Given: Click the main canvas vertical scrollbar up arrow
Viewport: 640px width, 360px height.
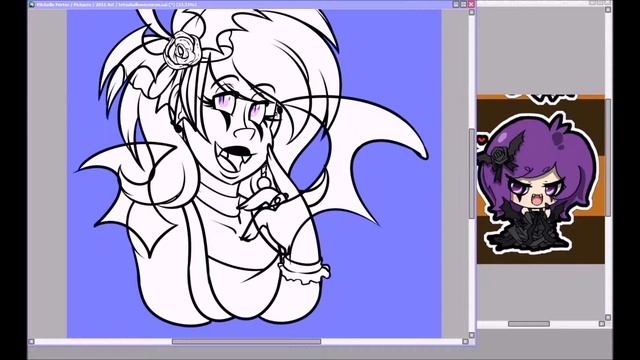Looking at the screenshot, I should (471, 12).
